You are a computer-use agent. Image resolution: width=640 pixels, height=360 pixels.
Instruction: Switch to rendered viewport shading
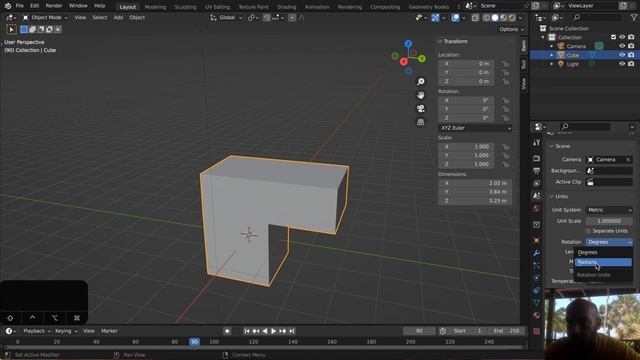coord(512,18)
